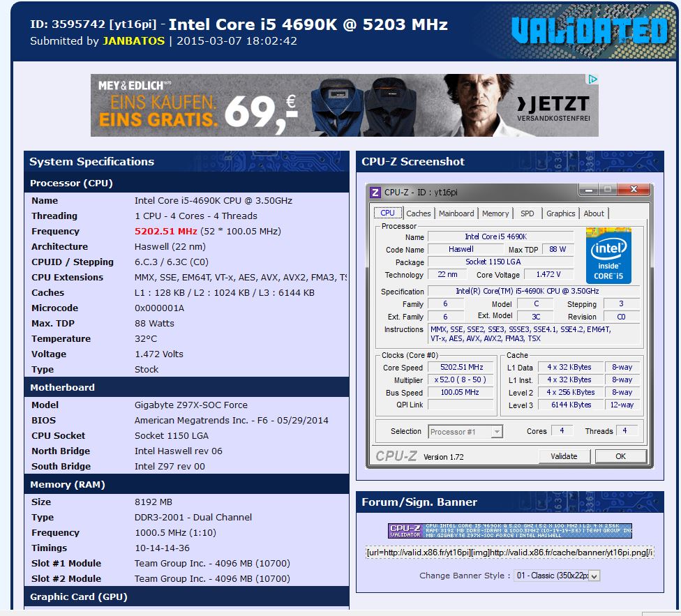Click the System Specifications section header

click(x=187, y=161)
